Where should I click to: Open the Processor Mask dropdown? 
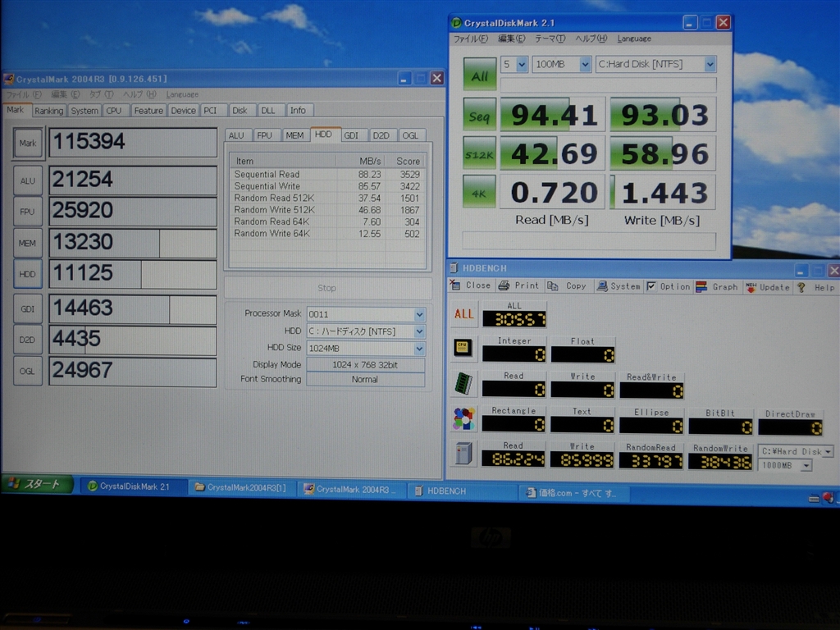pos(419,314)
